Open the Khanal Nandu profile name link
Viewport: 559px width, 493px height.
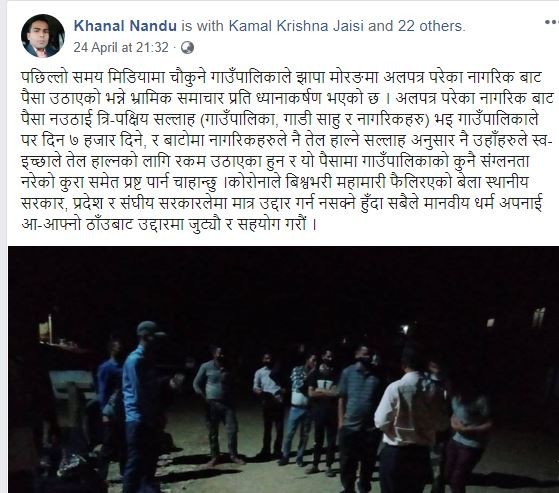point(125,26)
